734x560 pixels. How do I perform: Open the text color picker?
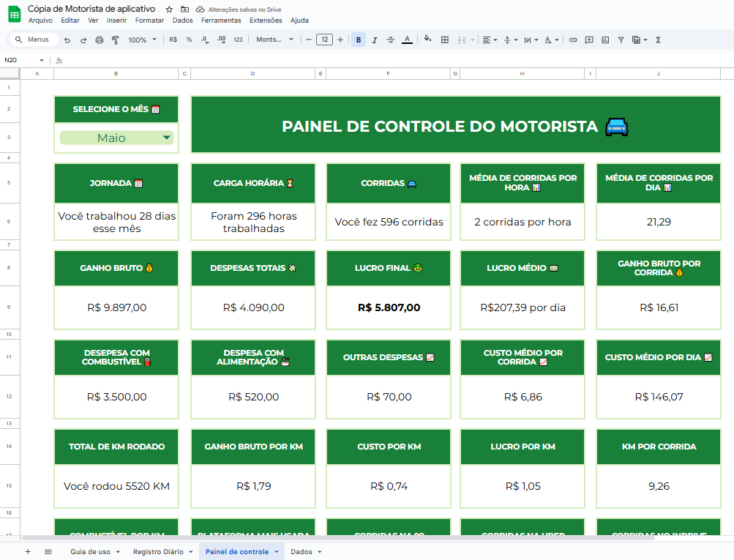point(406,40)
